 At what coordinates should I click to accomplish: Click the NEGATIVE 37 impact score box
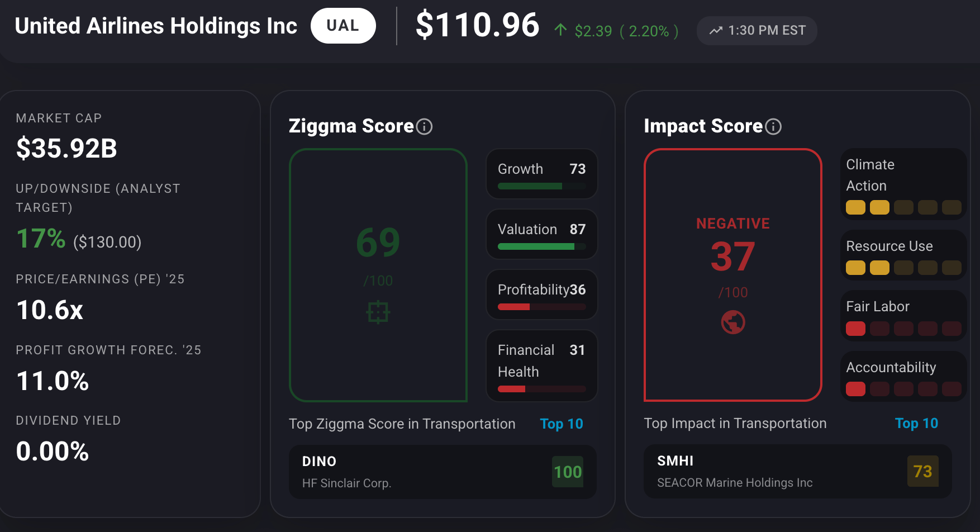[733, 275]
